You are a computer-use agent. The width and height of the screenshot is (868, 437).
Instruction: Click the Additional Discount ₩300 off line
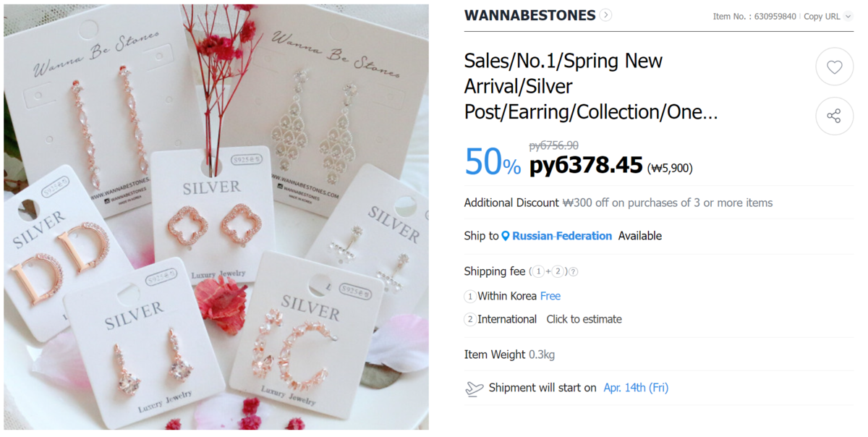pyautogui.click(x=618, y=203)
